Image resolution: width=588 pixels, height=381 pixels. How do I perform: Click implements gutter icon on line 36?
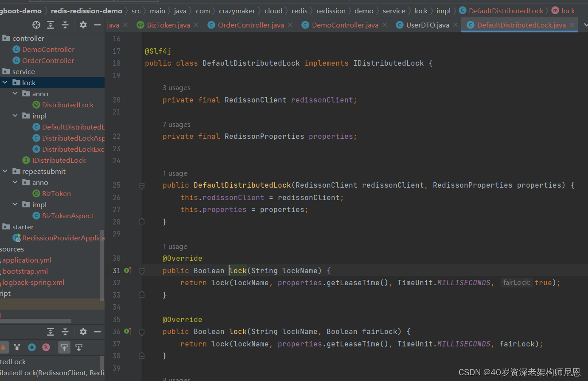(128, 331)
